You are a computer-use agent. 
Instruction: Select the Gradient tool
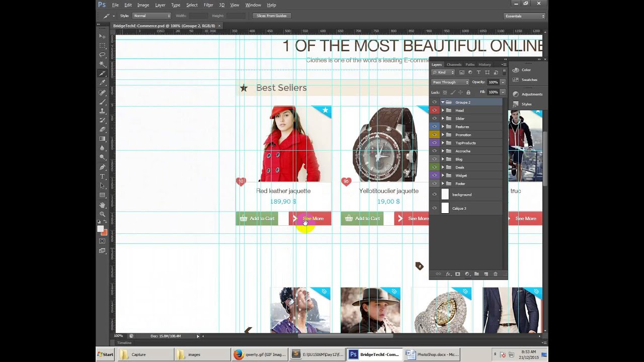(x=102, y=139)
